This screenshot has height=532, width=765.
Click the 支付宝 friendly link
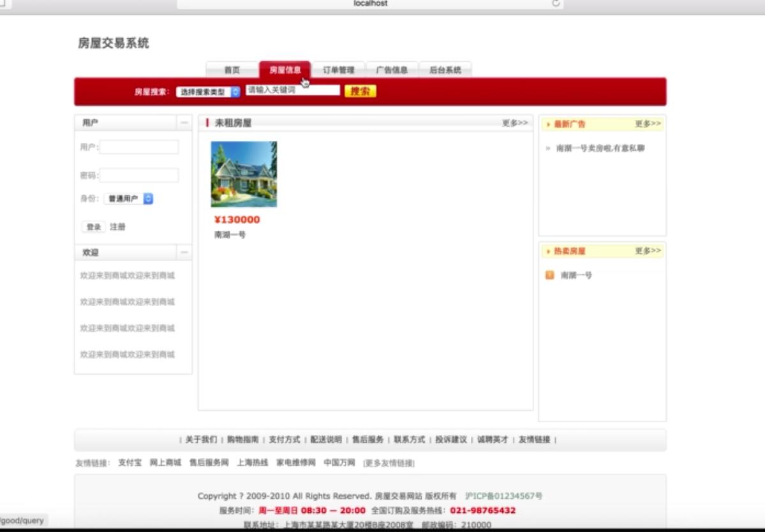click(x=130, y=462)
